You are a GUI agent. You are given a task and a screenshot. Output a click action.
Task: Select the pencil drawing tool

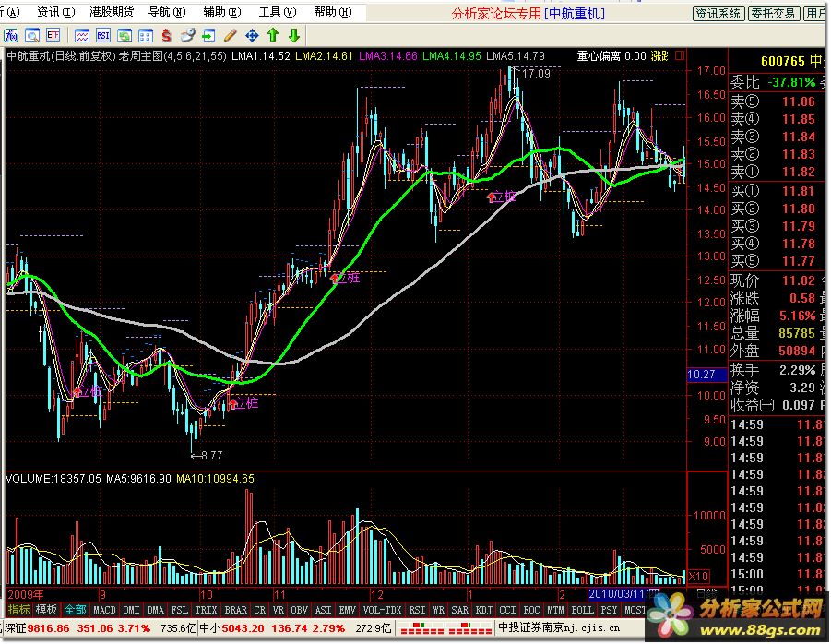pos(230,35)
